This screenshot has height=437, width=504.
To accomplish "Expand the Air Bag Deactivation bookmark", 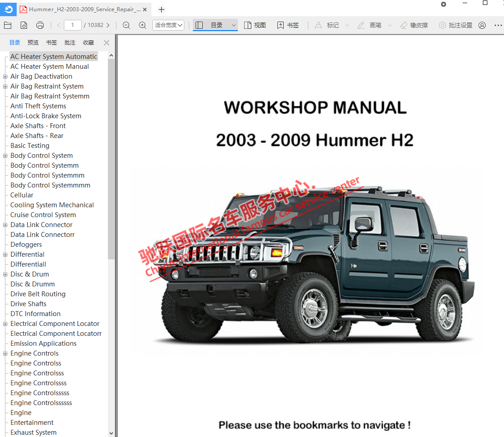I will click(4, 76).
